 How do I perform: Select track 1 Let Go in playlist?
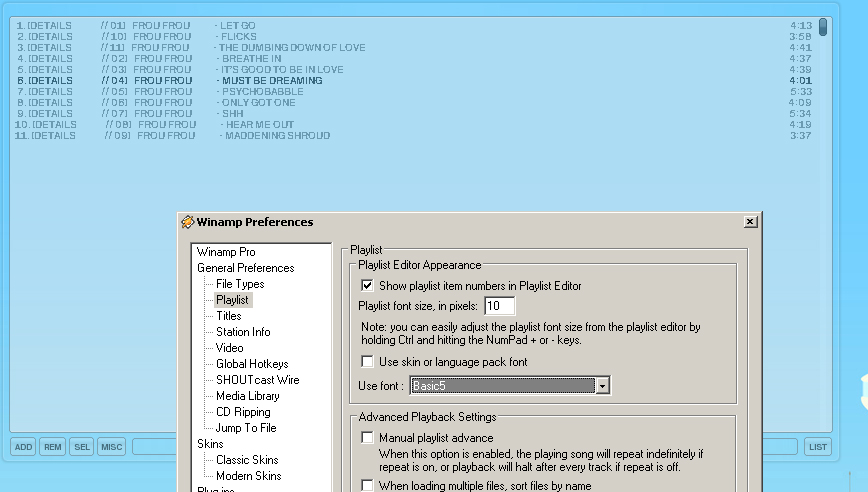[x=414, y=25]
